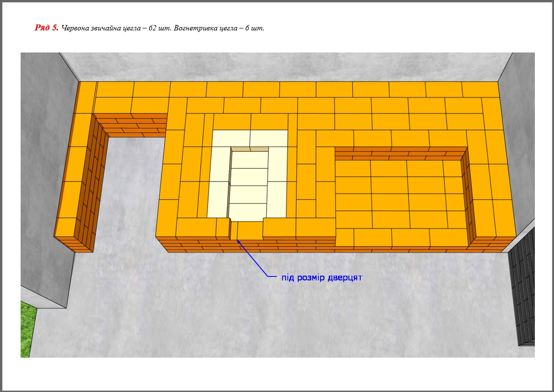Click the left gray concrete wall

click(47, 147)
